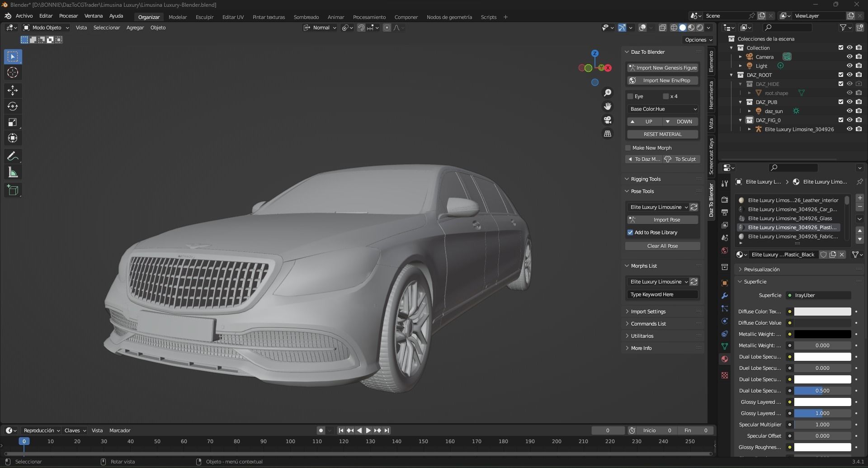The height and width of the screenshot is (468, 868).
Task: Click the black Metallic Weight swatch
Action: 822,334
